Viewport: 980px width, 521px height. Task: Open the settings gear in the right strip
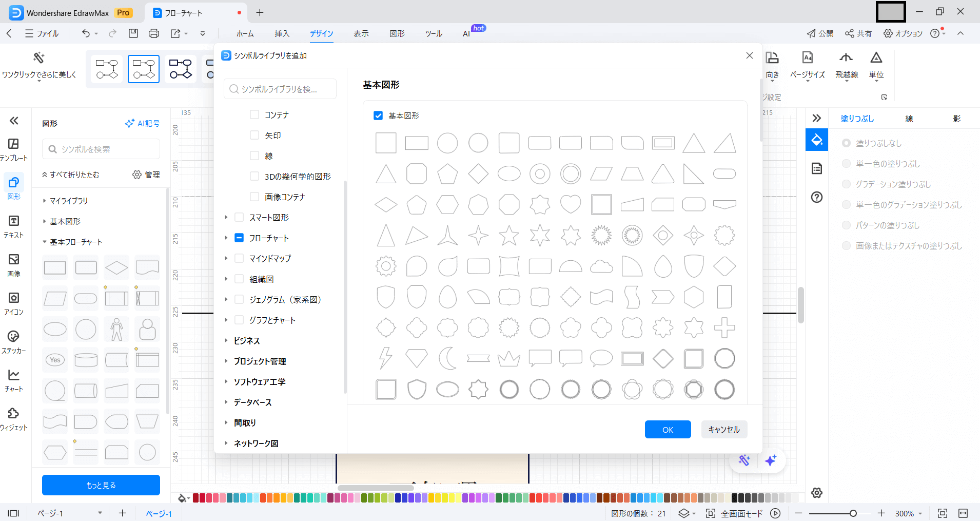817,493
